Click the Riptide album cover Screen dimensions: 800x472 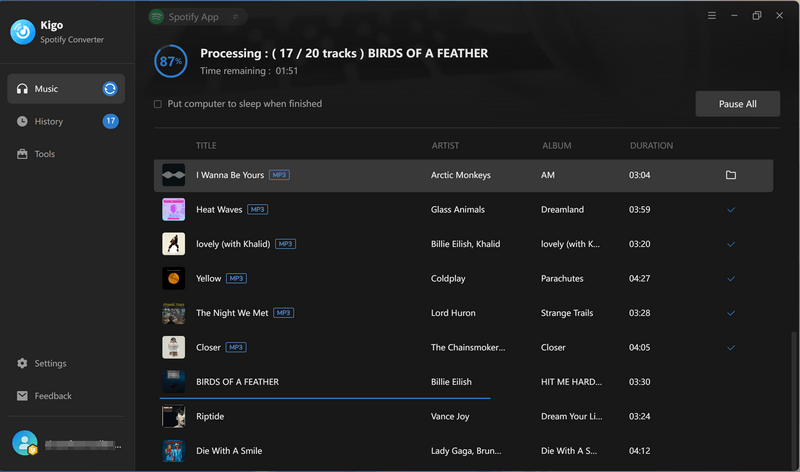click(x=173, y=416)
